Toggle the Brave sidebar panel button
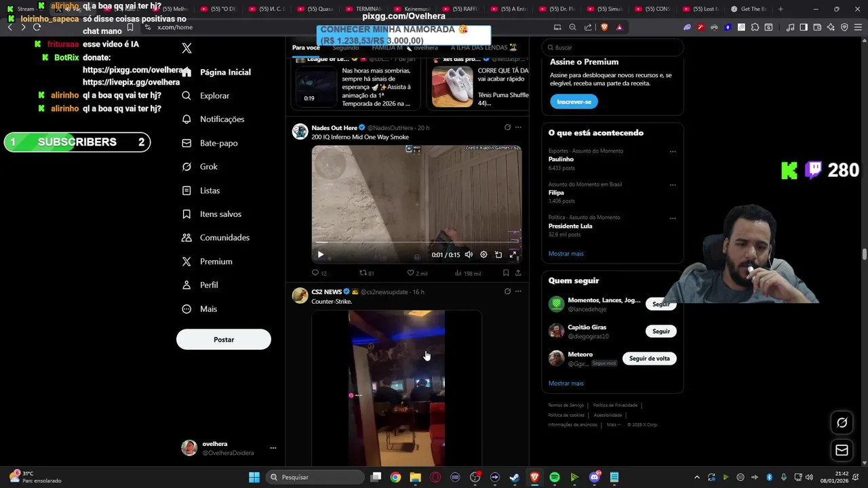The height and width of the screenshot is (488, 868). pos(804,27)
